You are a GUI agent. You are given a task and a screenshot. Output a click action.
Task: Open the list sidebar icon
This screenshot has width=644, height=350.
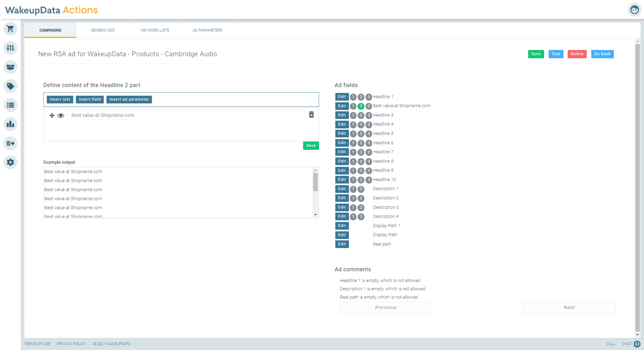pyautogui.click(x=10, y=105)
